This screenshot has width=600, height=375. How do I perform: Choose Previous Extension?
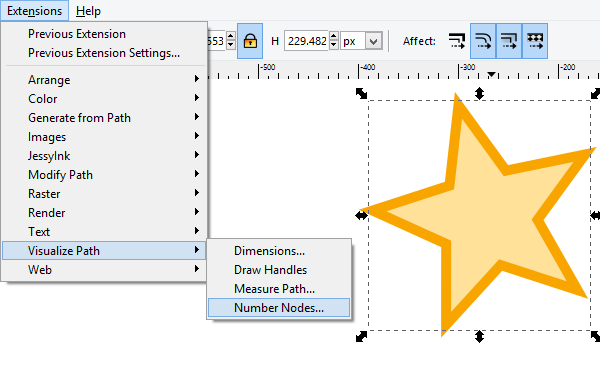click(104, 34)
